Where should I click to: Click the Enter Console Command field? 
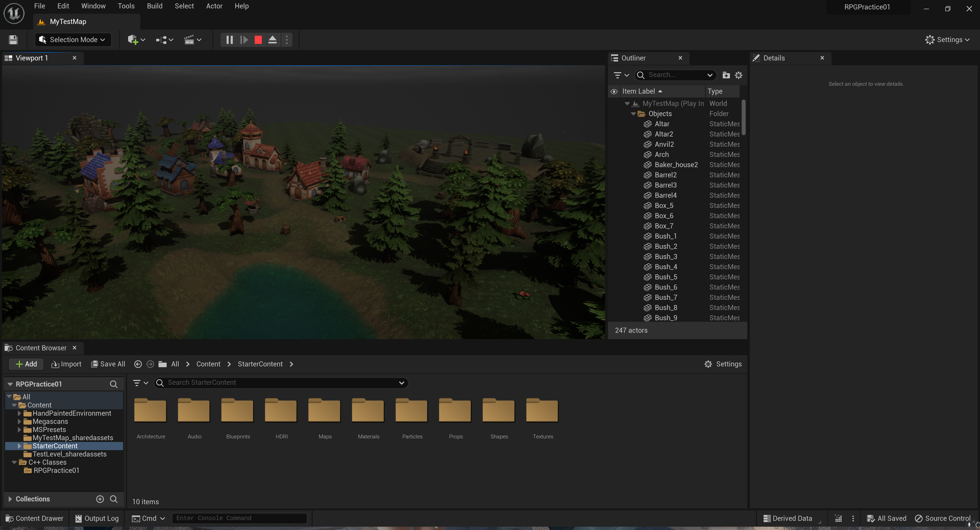point(239,518)
